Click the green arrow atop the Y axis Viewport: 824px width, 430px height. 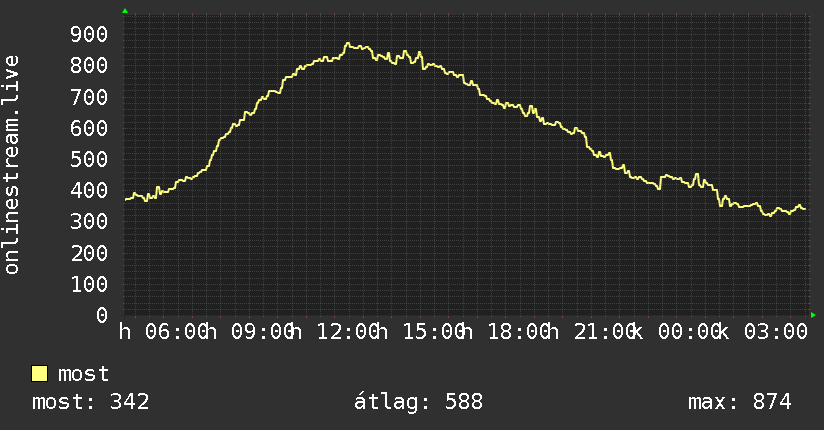pos(125,11)
